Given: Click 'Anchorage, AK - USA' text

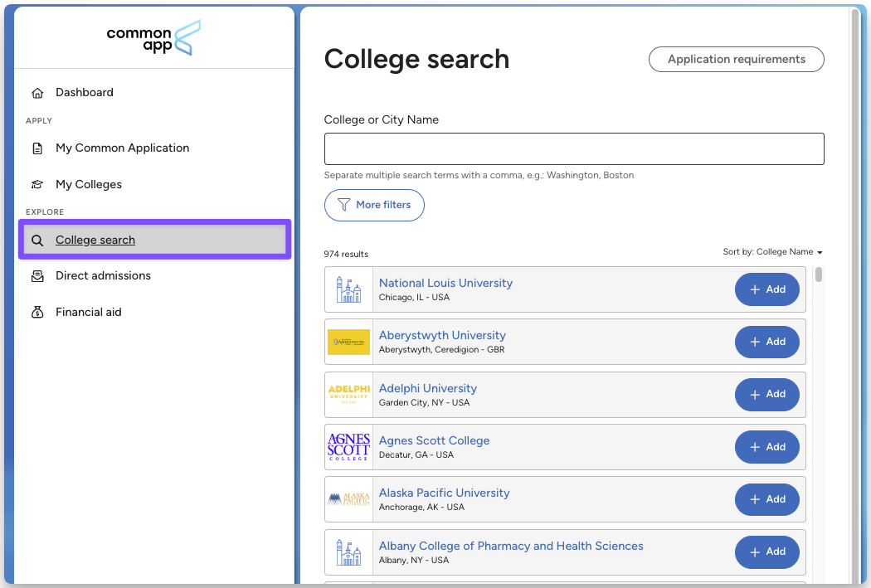Looking at the screenshot, I should point(421,507).
